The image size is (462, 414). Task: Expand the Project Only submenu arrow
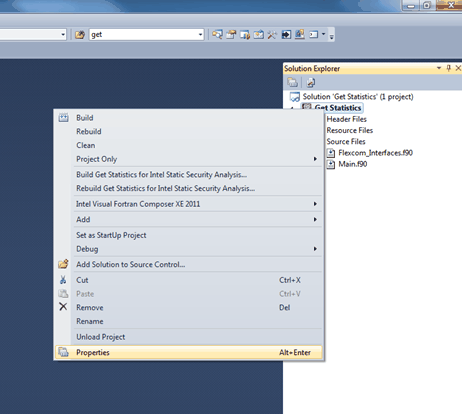[315, 159]
